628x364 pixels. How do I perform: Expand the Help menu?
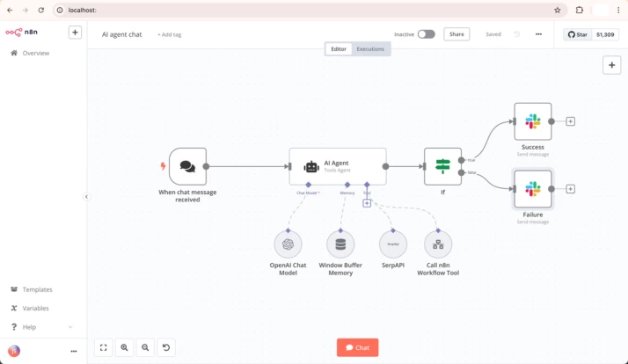point(41,327)
